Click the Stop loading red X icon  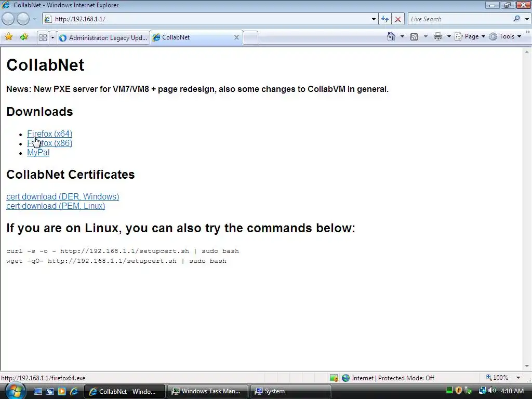coord(398,19)
